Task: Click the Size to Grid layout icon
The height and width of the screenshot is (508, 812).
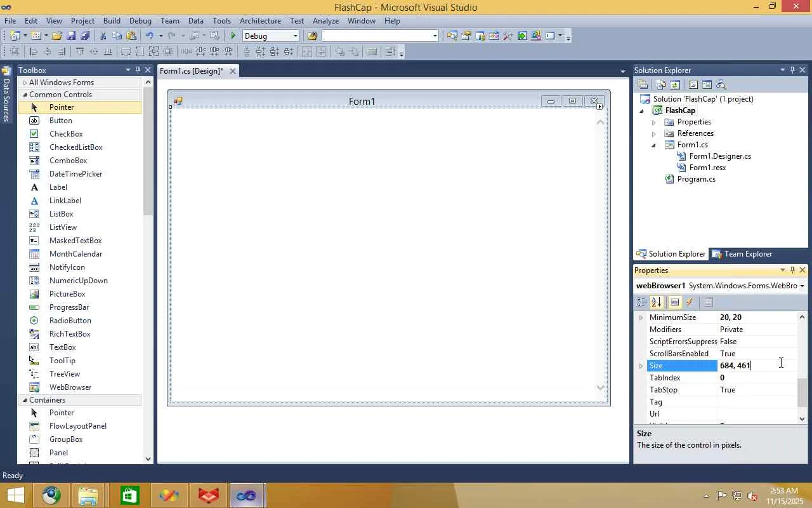Action: pyautogui.click(x=168, y=52)
